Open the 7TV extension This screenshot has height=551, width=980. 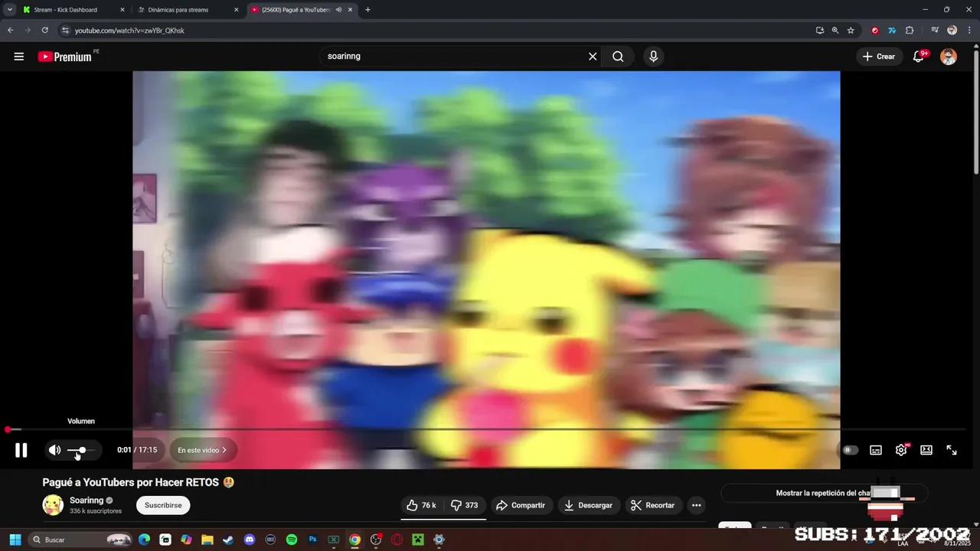(x=892, y=31)
